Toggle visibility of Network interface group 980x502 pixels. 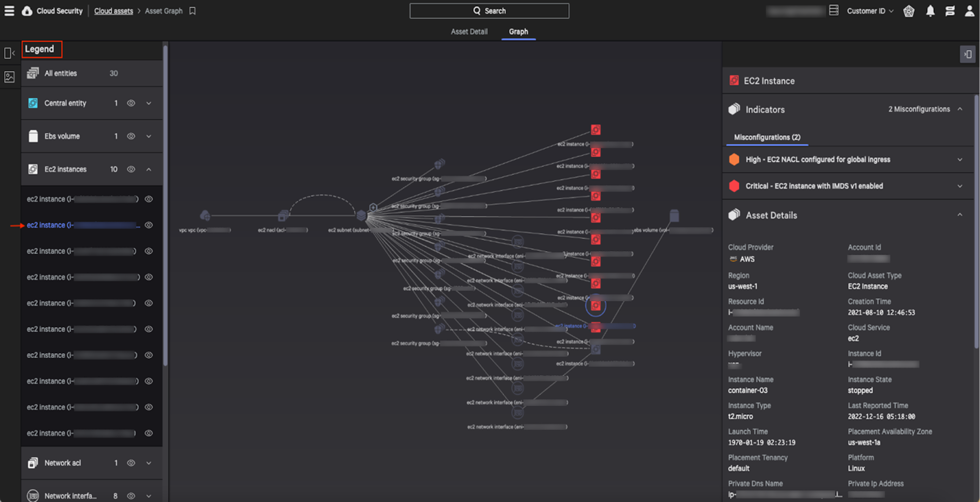(x=131, y=496)
